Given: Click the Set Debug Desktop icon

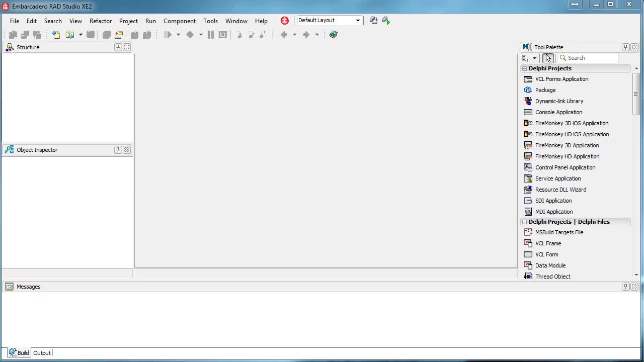Looking at the screenshot, I should pos(386,21).
